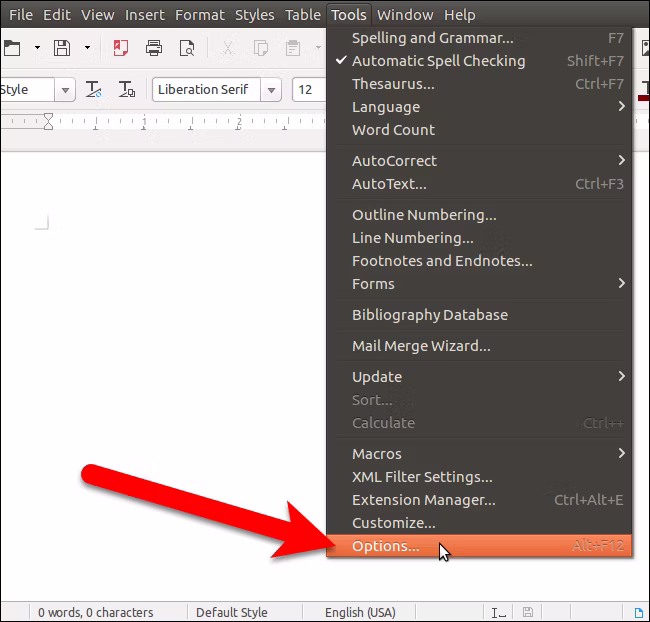Open the View menu
Viewport: 650px width, 622px height.
coord(98,15)
